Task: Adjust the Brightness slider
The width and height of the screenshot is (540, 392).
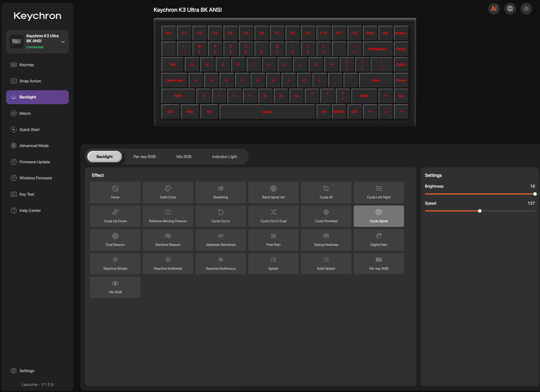Action: [x=480, y=194]
